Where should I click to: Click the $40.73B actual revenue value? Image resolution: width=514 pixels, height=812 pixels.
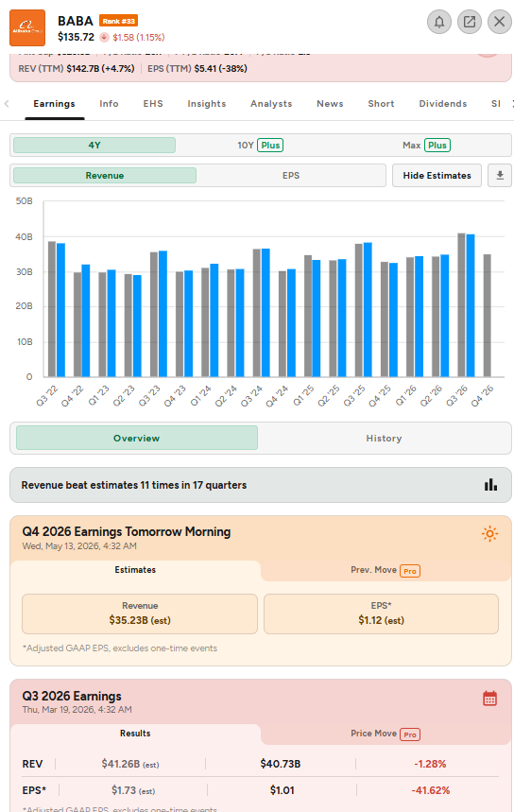click(281, 764)
